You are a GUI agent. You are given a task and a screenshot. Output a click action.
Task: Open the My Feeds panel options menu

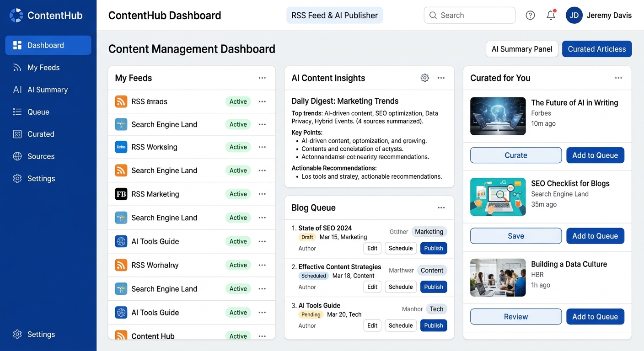point(262,78)
